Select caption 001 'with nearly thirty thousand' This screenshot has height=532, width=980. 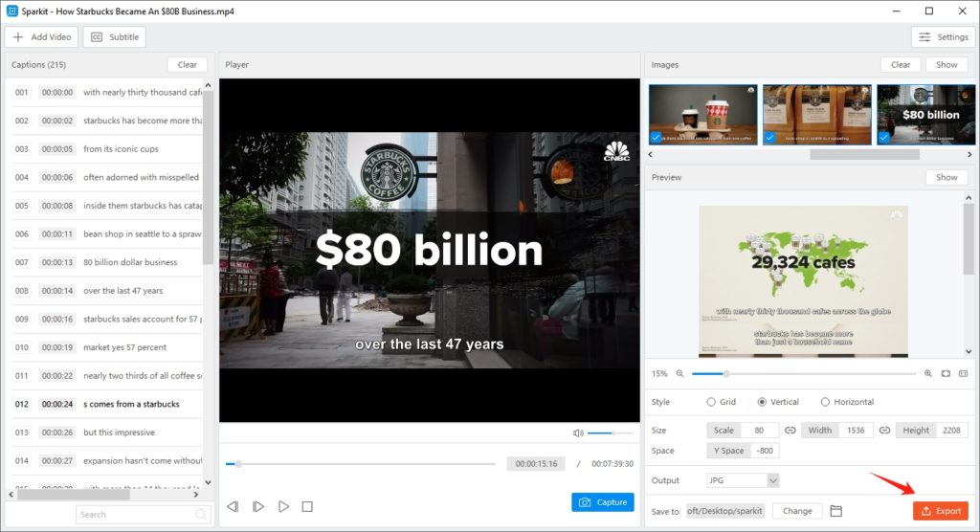(x=106, y=92)
